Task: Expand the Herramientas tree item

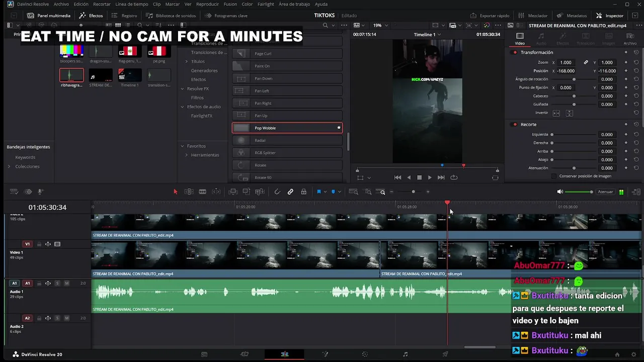Action: pyautogui.click(x=187, y=155)
